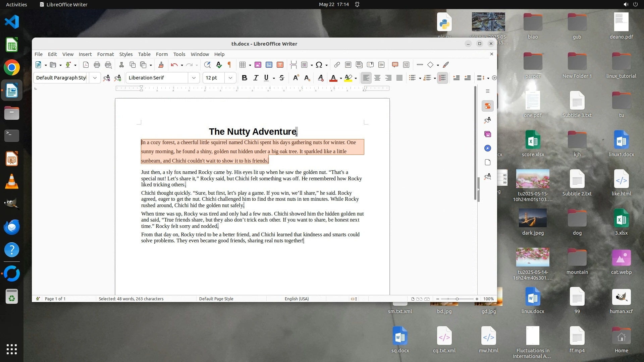This screenshot has width=644, height=362.
Task: Toggle bold formatting on selected text
Action: [244, 78]
